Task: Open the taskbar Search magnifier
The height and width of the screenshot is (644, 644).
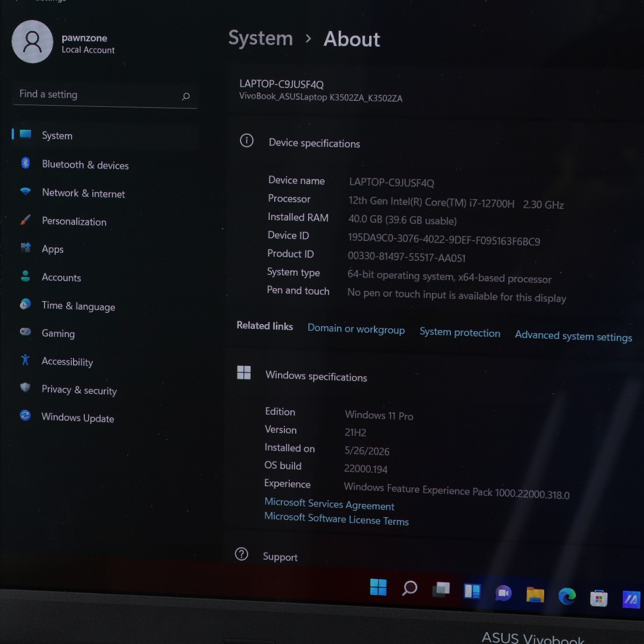Action: pos(409,588)
